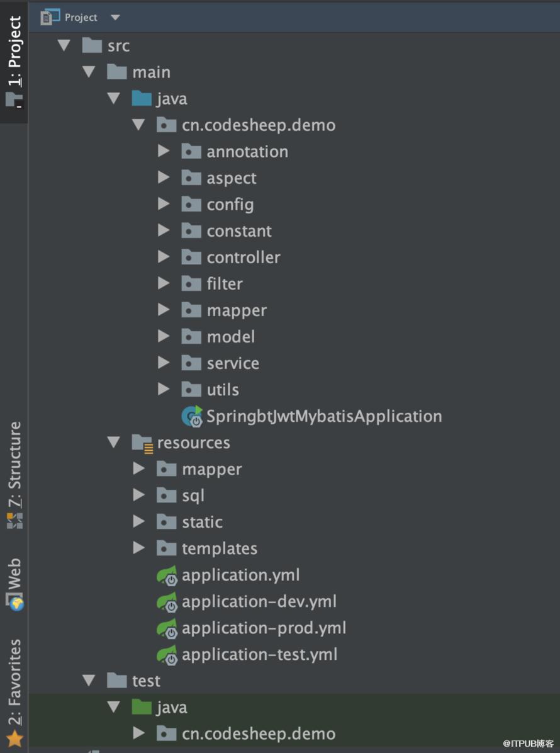Click the Project header label
The image size is (560, 753).
pyautogui.click(x=81, y=17)
